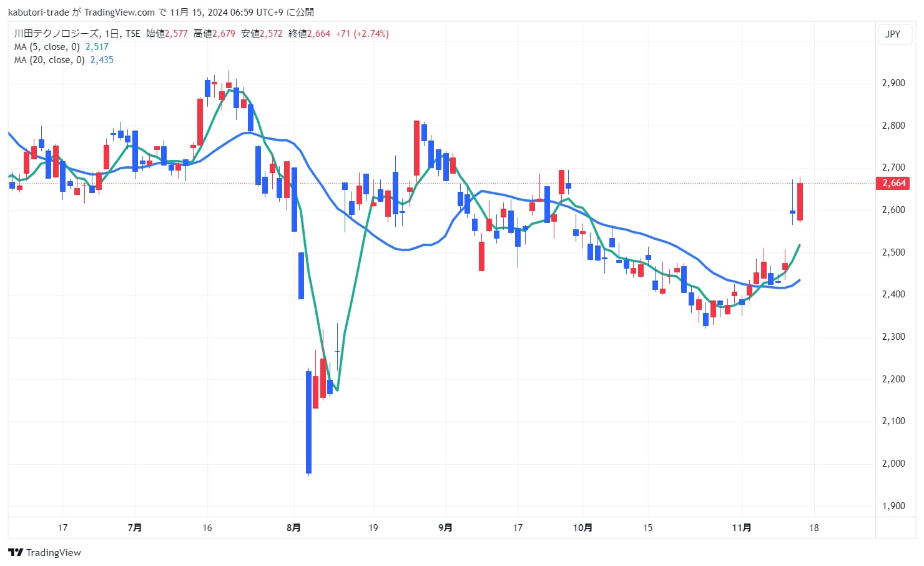The image size is (924, 566).
Task: Click the 16 date axis label
Action: 207,528
